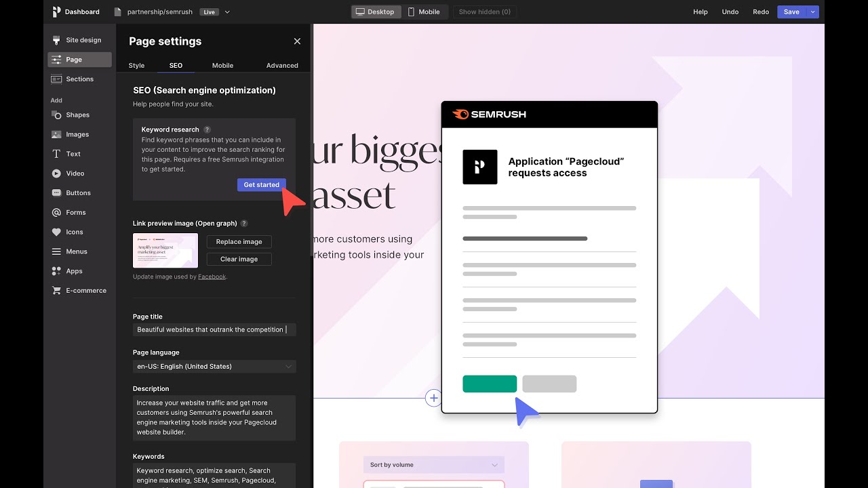868x488 pixels.
Task: Select the Page settings sidebar item
Action: [x=79, y=60]
